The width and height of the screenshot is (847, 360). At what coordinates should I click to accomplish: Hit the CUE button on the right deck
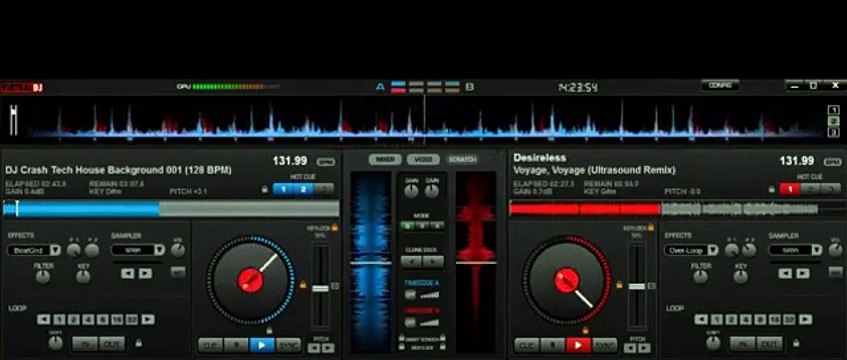click(x=526, y=345)
